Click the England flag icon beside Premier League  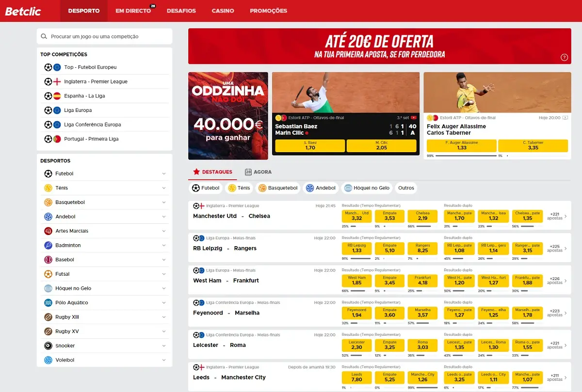click(57, 81)
